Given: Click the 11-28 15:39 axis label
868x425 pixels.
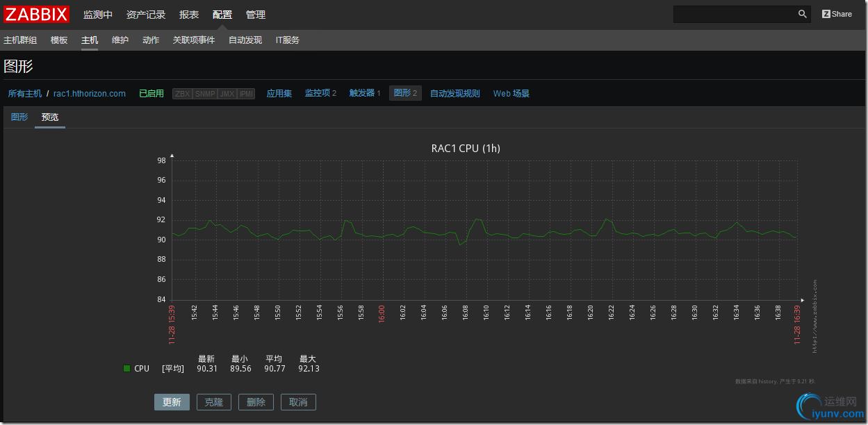Looking at the screenshot, I should coord(172,324).
